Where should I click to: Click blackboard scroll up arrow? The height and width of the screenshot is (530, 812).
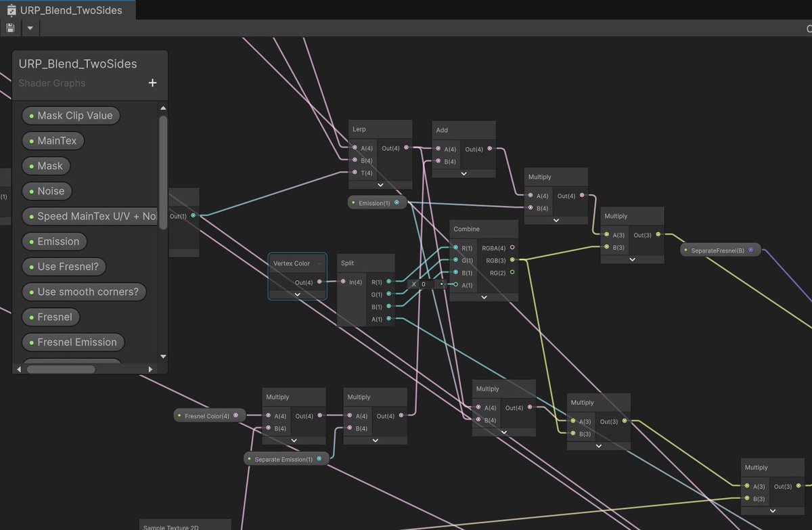pos(163,108)
